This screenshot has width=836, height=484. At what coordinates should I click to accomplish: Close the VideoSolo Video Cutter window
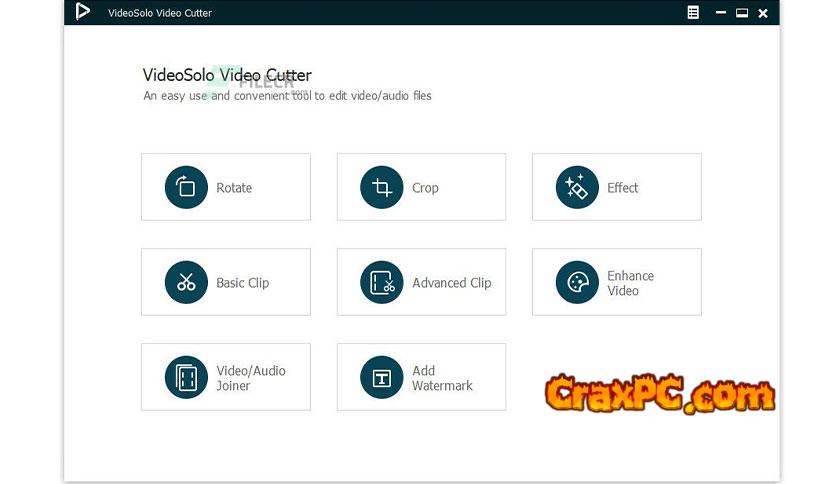point(763,13)
